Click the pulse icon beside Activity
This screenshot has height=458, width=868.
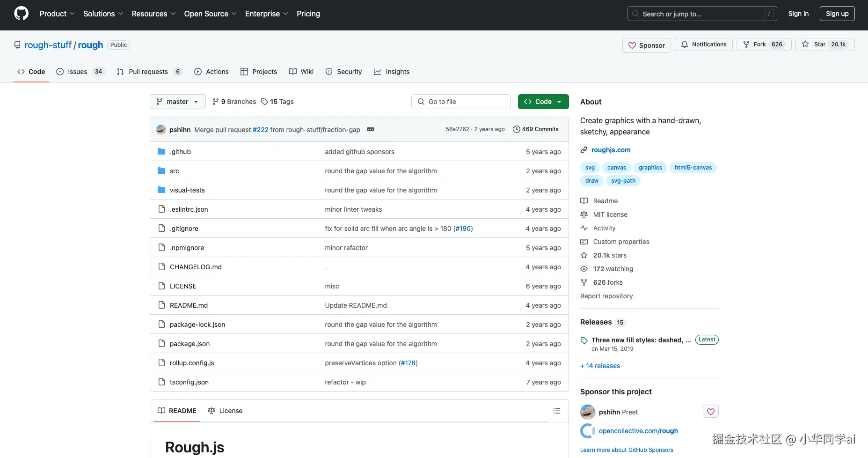point(584,228)
